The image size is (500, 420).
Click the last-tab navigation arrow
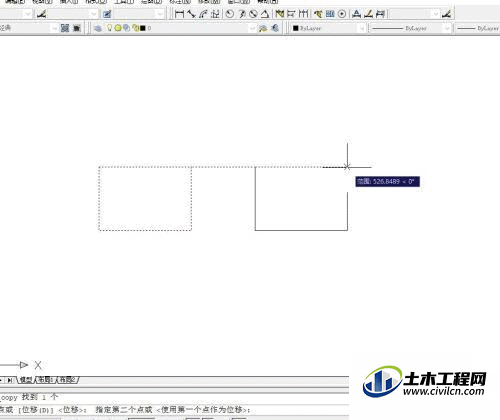pyautogui.click(x=10, y=380)
